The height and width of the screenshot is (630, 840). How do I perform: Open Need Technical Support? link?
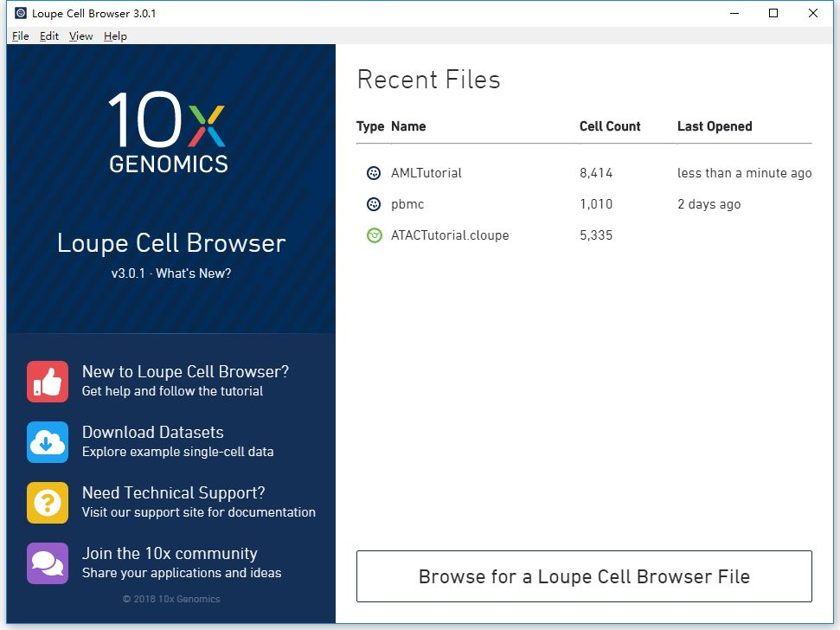point(174,493)
